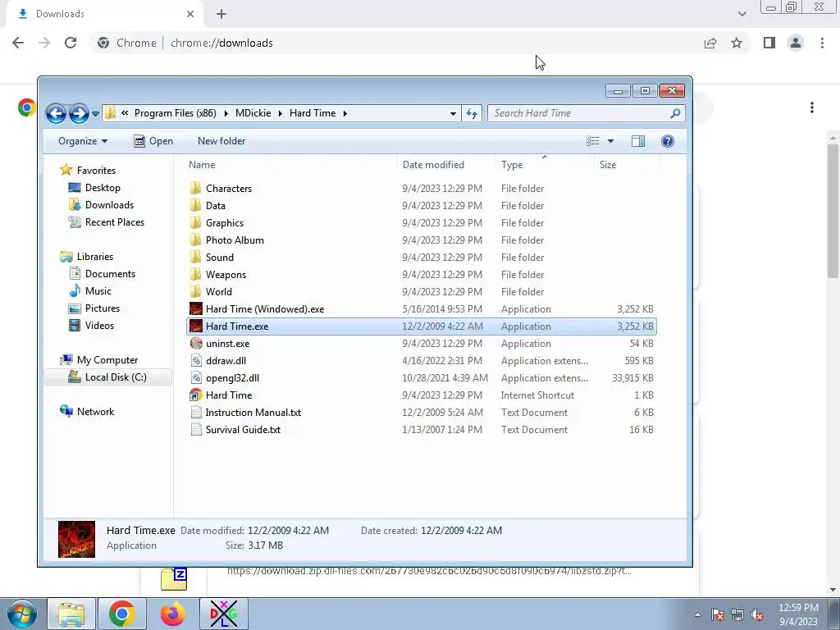
Task: Open Chrome three-dot menu
Action: [x=822, y=43]
